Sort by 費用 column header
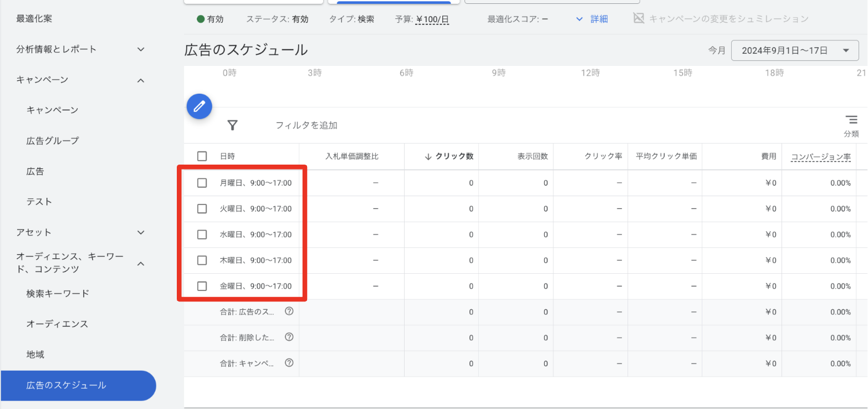This screenshot has height=409, width=868. coord(769,156)
